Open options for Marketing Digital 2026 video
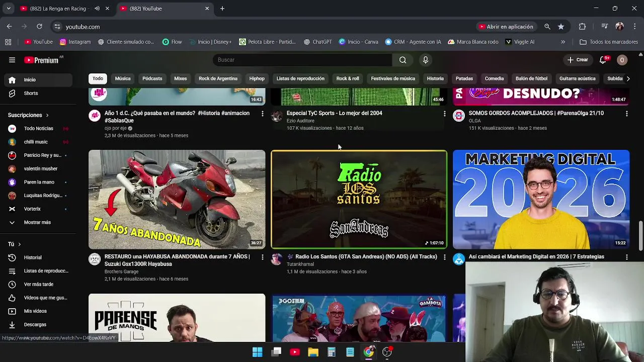 [x=626, y=257]
